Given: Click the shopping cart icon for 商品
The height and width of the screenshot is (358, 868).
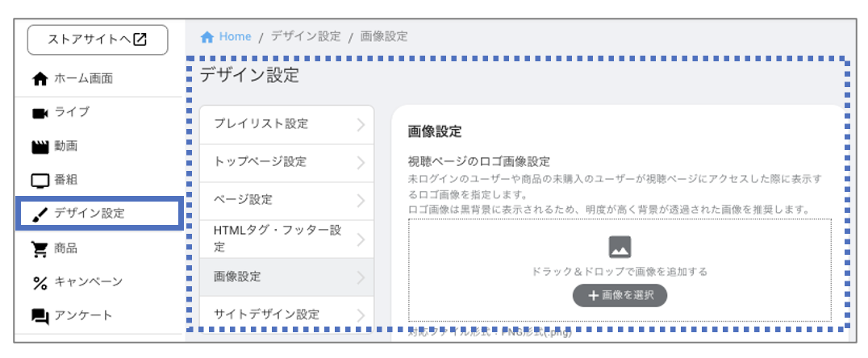Looking at the screenshot, I should (40, 249).
